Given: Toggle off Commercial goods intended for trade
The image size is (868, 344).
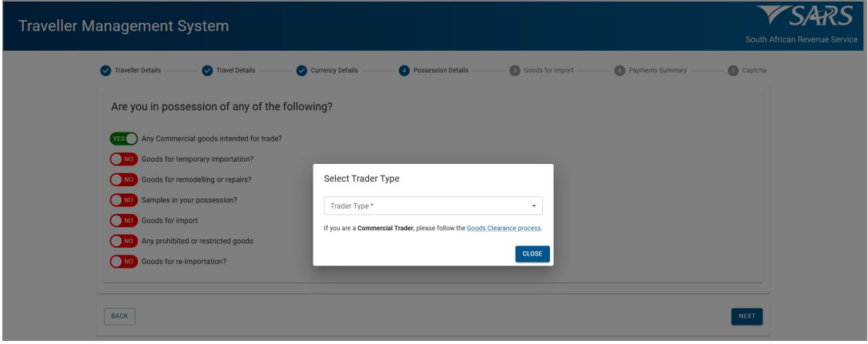Looking at the screenshot, I should (x=123, y=139).
